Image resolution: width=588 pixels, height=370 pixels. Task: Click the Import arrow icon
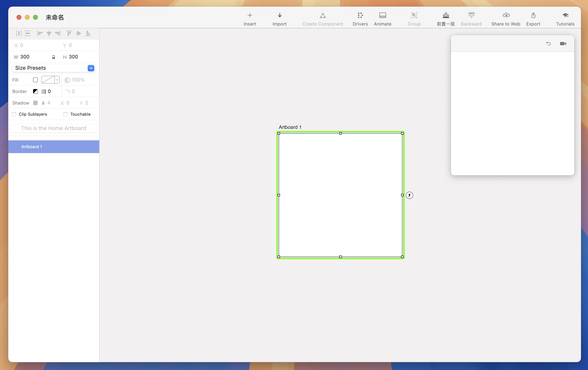click(x=279, y=15)
